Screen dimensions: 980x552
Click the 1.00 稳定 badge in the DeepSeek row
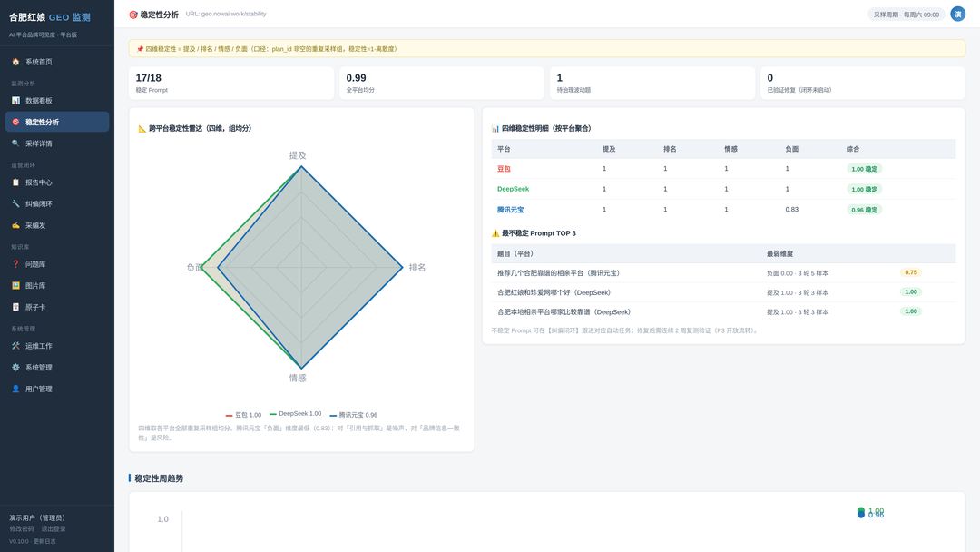click(x=865, y=190)
